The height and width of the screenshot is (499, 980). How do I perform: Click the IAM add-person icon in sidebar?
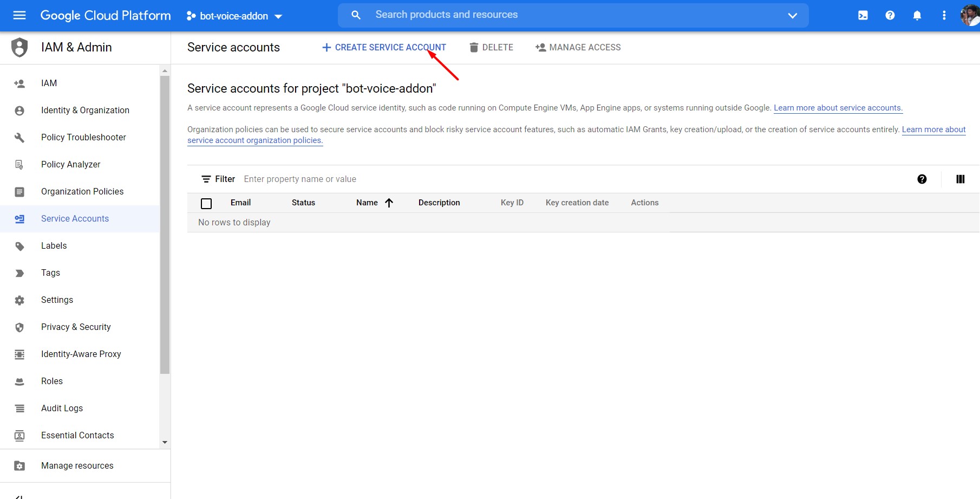click(x=19, y=83)
